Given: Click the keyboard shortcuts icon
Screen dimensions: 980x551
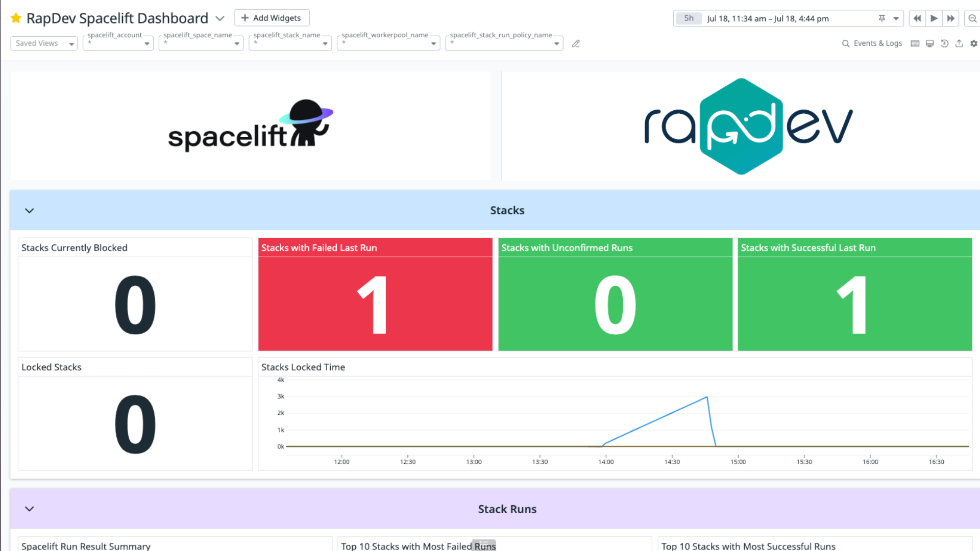Looking at the screenshot, I should tap(915, 44).
